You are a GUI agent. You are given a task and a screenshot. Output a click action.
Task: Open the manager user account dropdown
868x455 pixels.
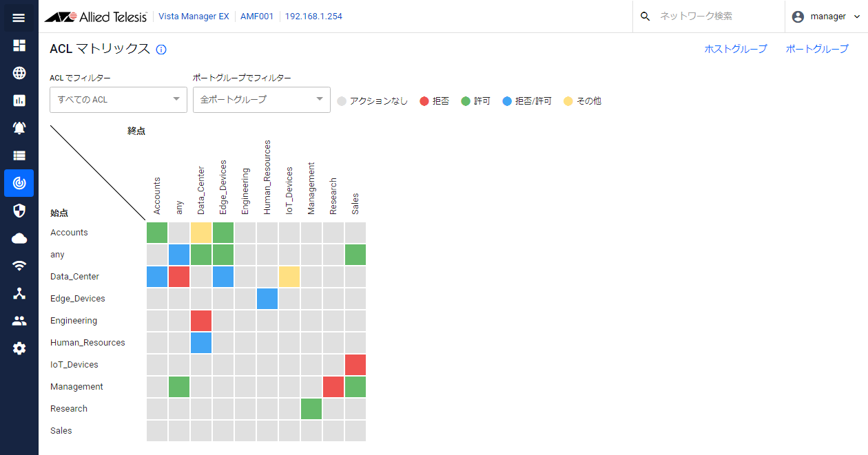pos(826,17)
